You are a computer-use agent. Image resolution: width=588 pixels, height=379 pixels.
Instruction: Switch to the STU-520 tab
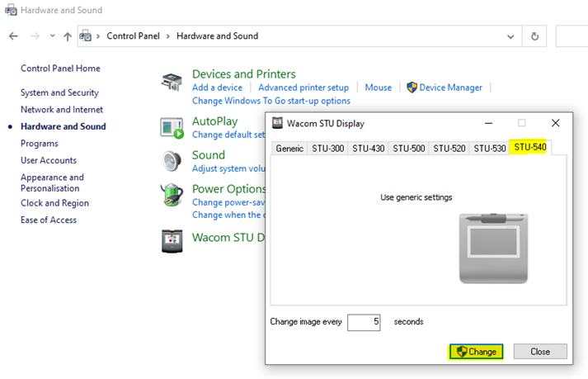point(449,149)
